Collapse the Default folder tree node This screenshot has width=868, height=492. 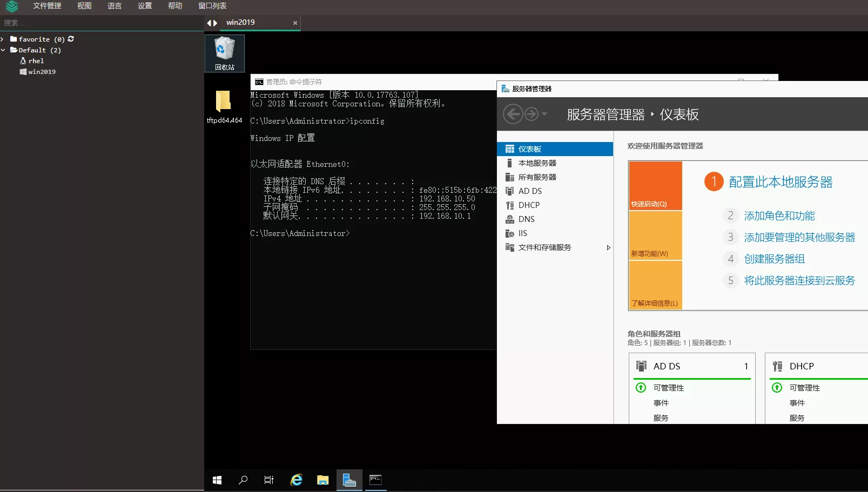pos(3,50)
